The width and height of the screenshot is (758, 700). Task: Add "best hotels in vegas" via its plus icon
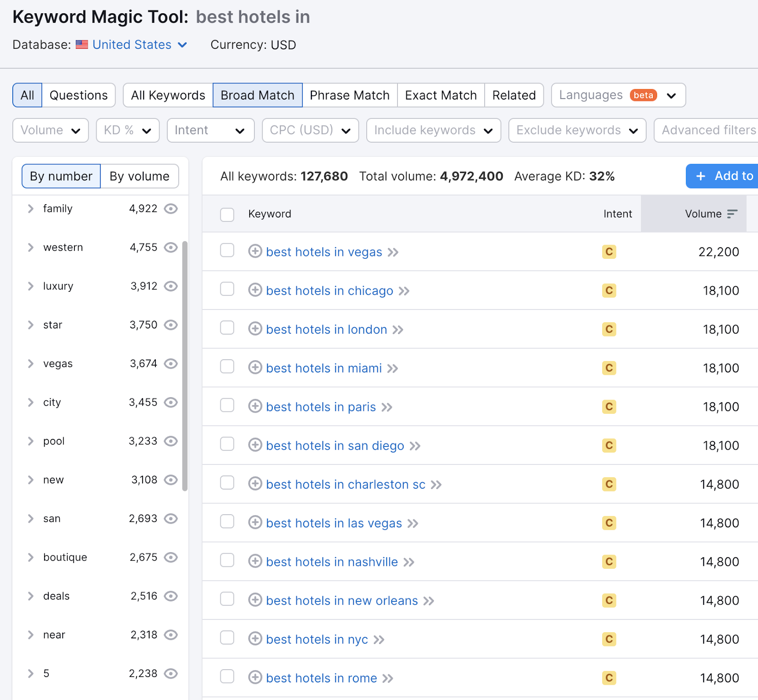click(255, 252)
